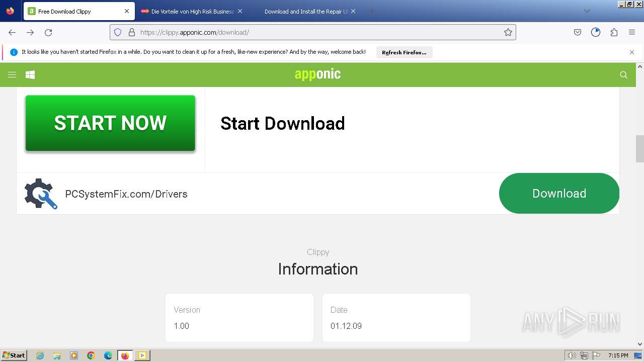Open the media player taskbar icon
644x362 pixels.
click(74, 355)
